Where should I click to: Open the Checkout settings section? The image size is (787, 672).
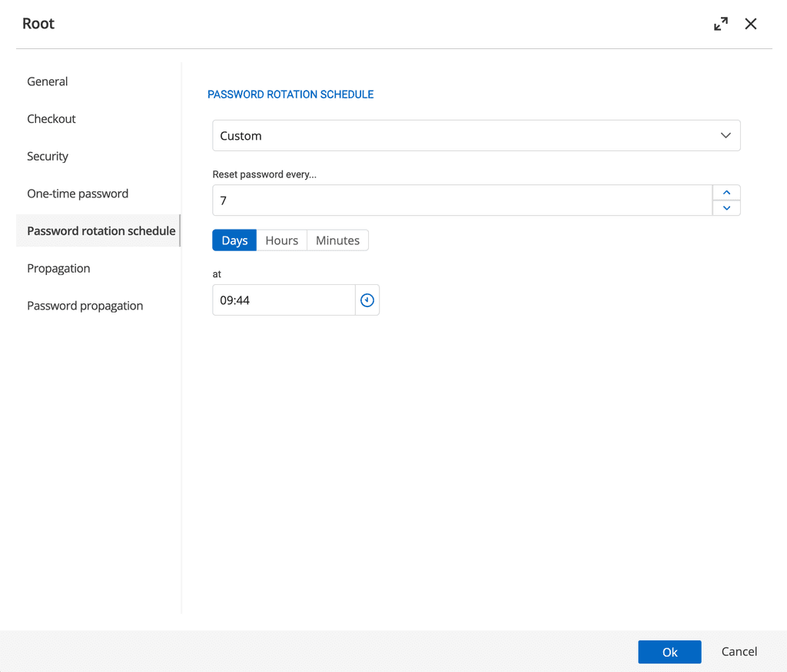click(x=51, y=119)
